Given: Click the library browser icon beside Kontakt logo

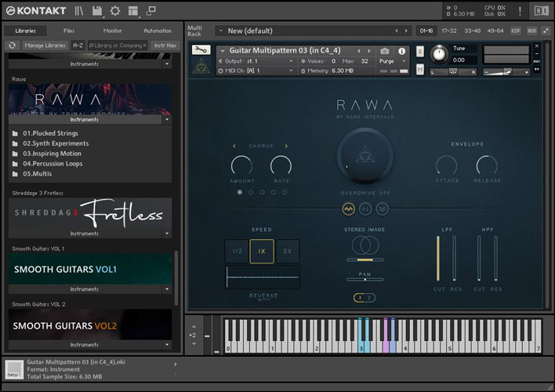Looking at the screenshot, I should [79, 11].
